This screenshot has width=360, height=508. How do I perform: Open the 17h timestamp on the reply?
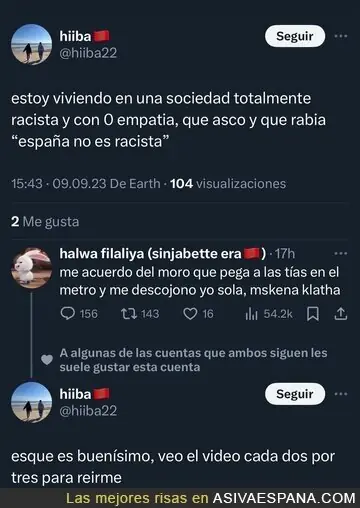coord(285,254)
